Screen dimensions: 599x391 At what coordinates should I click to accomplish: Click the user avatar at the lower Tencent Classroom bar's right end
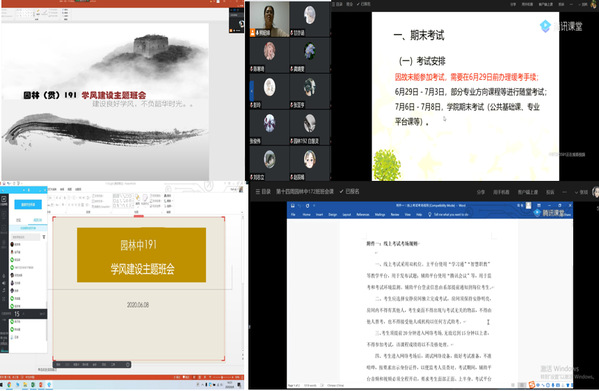596,192
